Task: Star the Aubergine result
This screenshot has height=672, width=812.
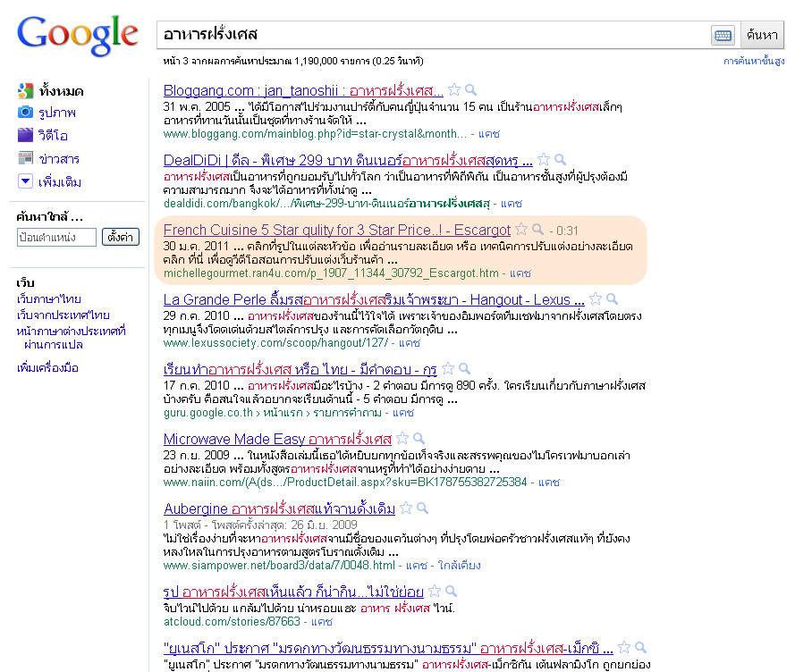Action: click(x=406, y=508)
